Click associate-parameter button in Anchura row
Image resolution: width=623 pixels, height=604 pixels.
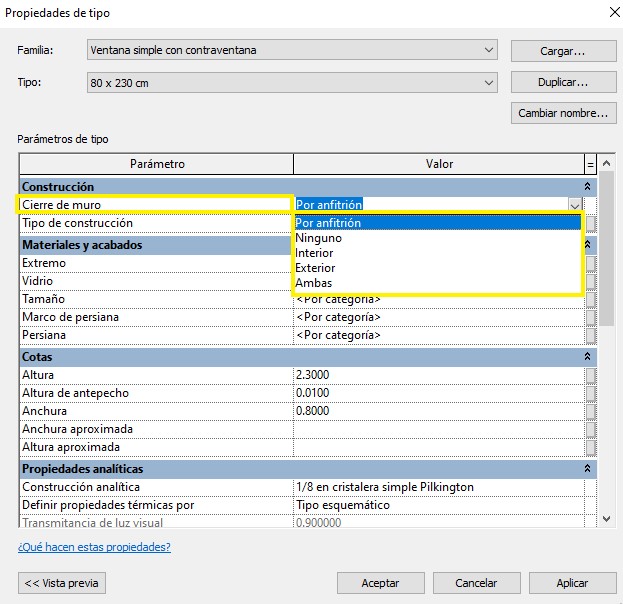coord(590,411)
